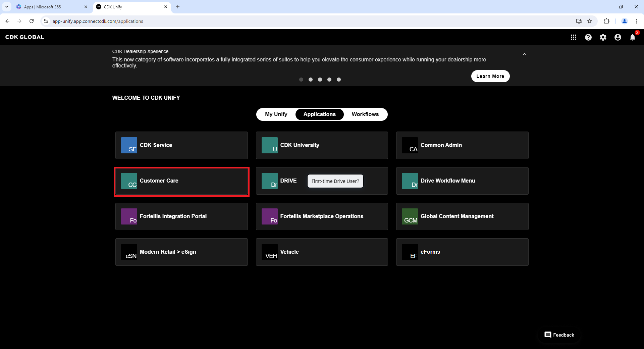This screenshot has width=644, height=349.
Task: Click the CDK University U icon
Action: pos(270,145)
